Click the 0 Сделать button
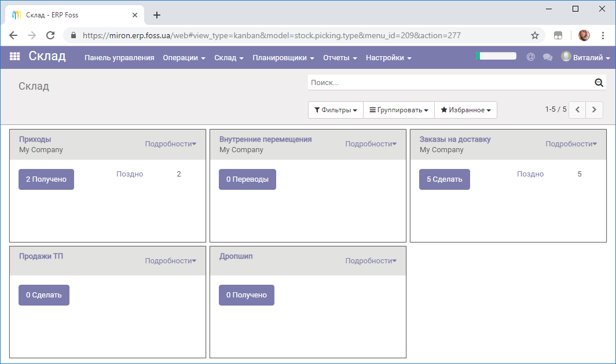Viewport: 616px width, 364px height. tap(44, 295)
